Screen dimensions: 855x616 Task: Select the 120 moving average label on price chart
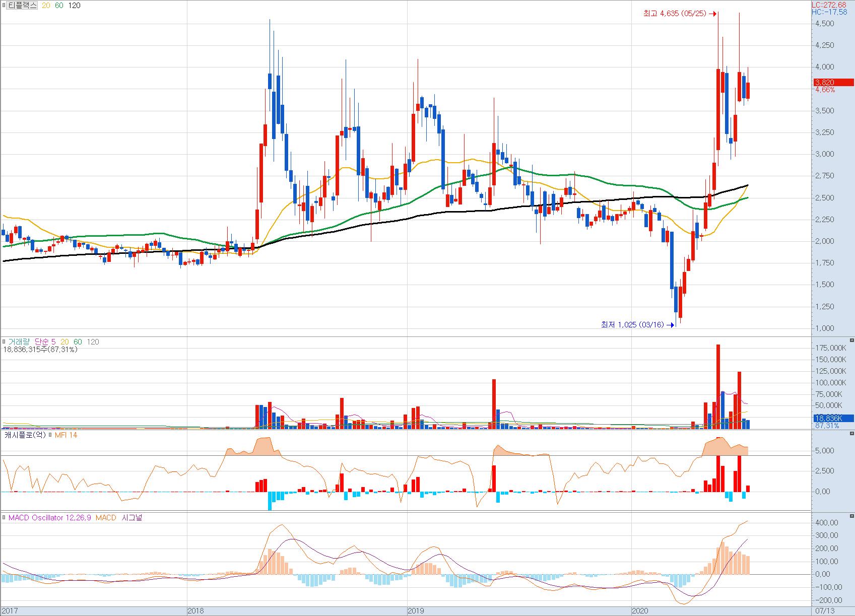tap(74, 6)
